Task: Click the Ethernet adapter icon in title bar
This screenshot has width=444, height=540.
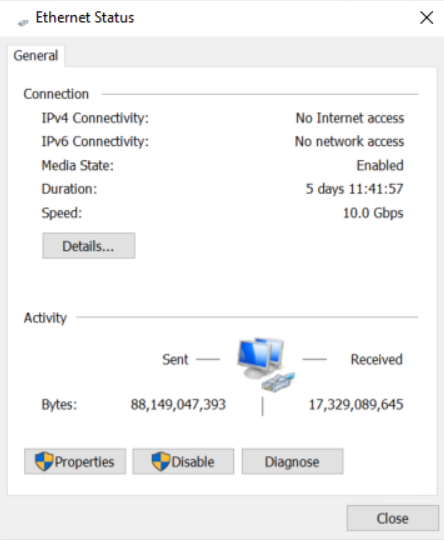Action: (x=23, y=23)
